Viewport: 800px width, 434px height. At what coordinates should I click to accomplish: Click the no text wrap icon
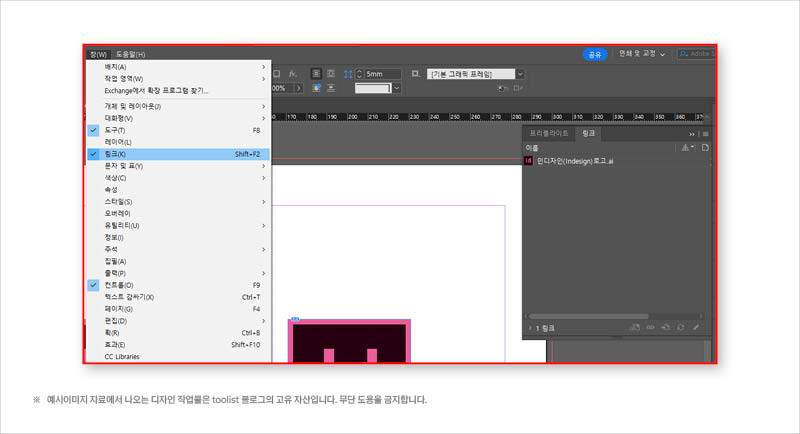tap(316, 74)
